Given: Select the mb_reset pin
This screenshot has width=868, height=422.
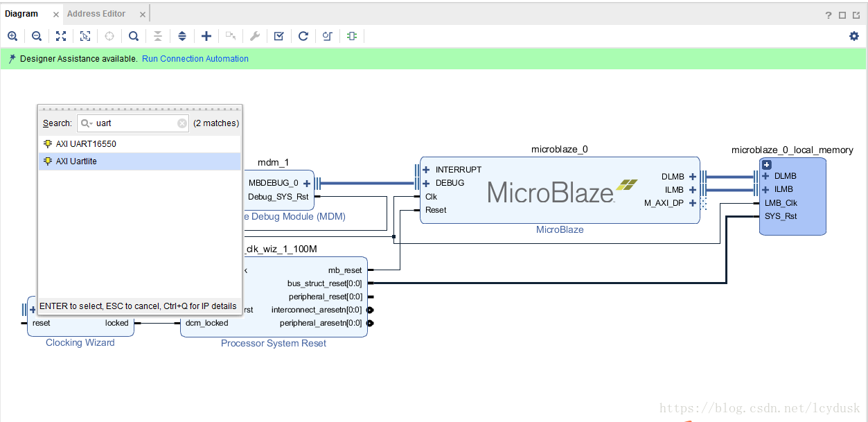Looking at the screenshot, I should coord(345,270).
